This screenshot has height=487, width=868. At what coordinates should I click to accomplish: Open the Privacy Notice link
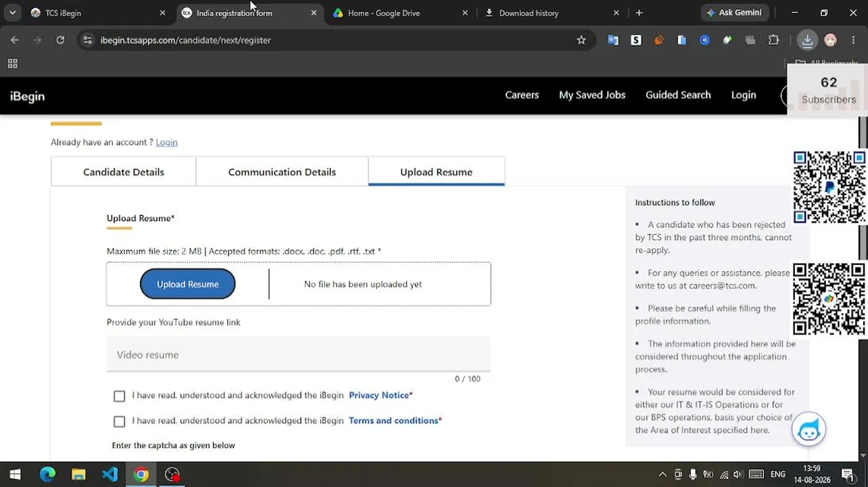click(x=379, y=395)
